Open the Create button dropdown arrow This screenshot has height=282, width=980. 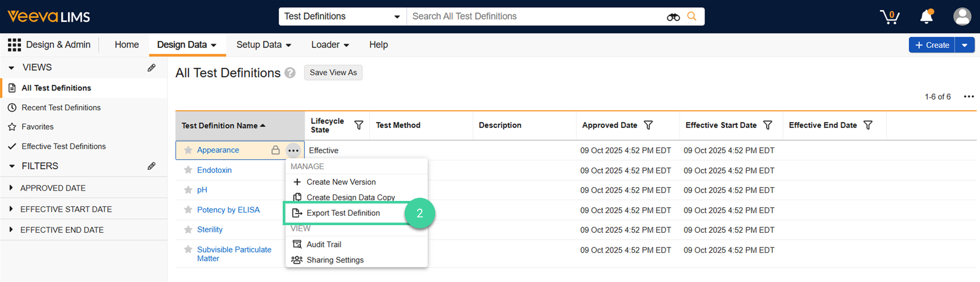(964, 45)
